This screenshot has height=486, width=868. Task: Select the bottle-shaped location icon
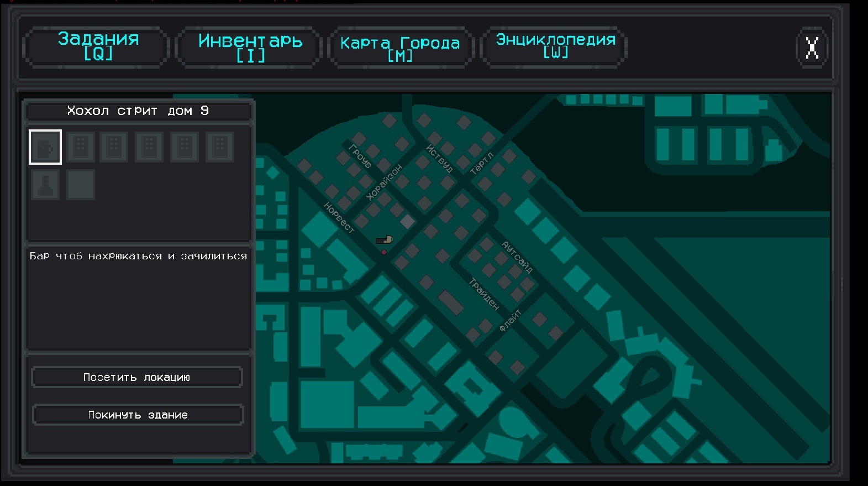[45, 184]
